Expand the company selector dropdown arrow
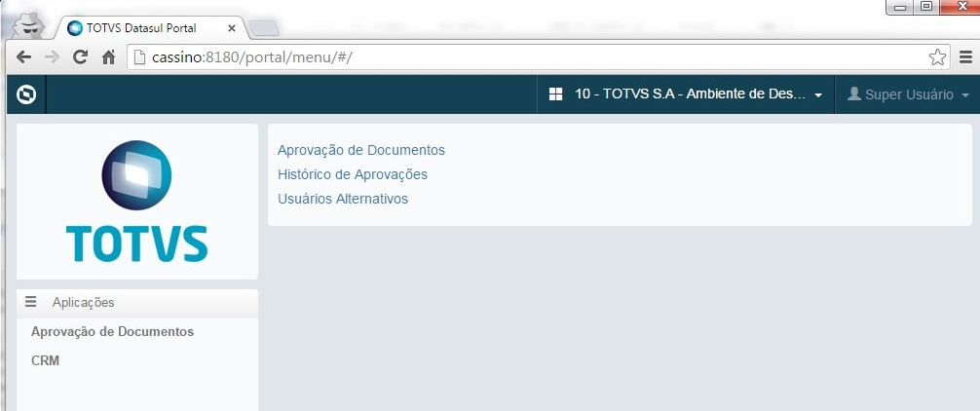 click(x=818, y=95)
